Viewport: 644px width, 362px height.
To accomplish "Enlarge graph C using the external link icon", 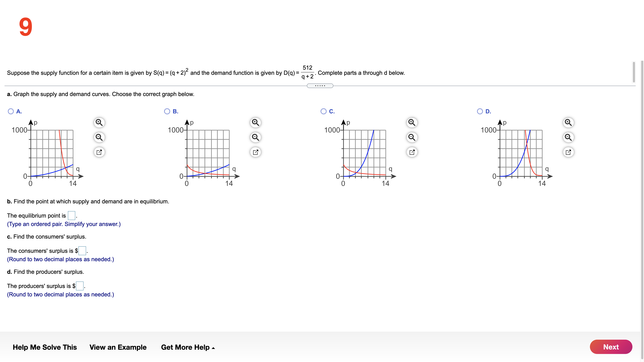I will (x=412, y=152).
